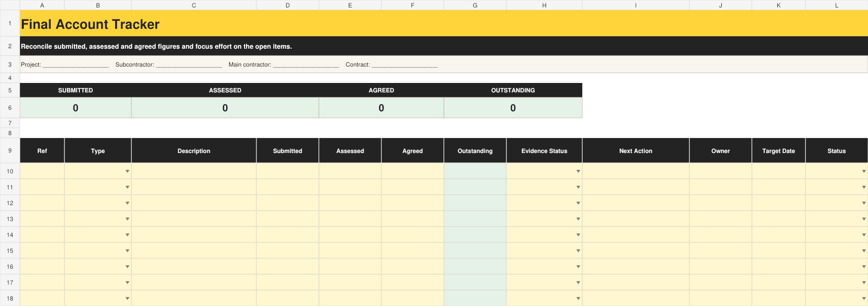
Task: Select column C header
Action: [194, 5]
